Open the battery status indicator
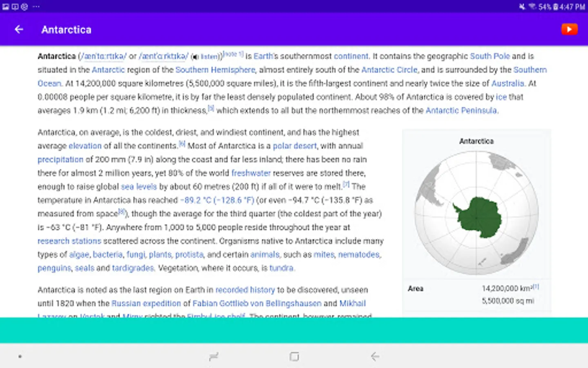Image resolution: width=588 pixels, height=368 pixels. tap(555, 7)
